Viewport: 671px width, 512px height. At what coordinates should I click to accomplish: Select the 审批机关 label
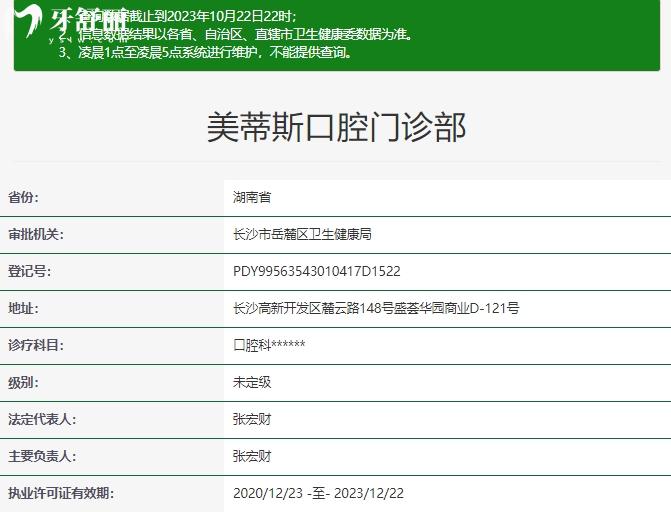pyautogui.click(x=36, y=234)
